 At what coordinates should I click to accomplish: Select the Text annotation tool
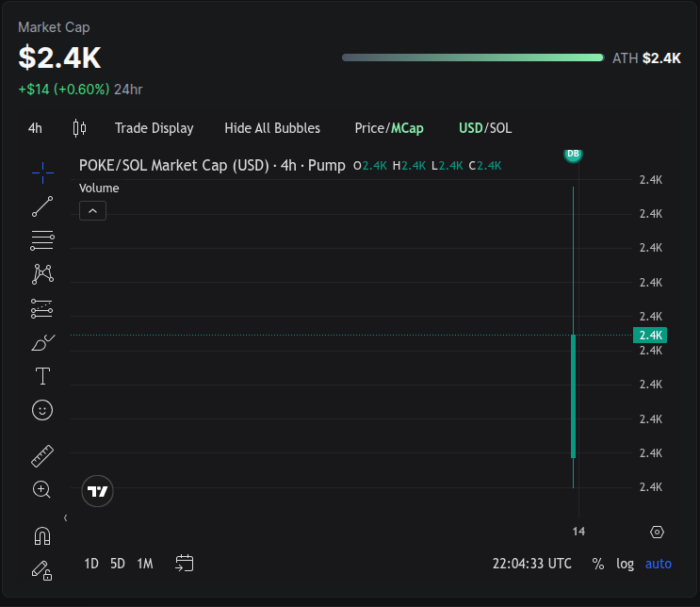tap(42, 377)
